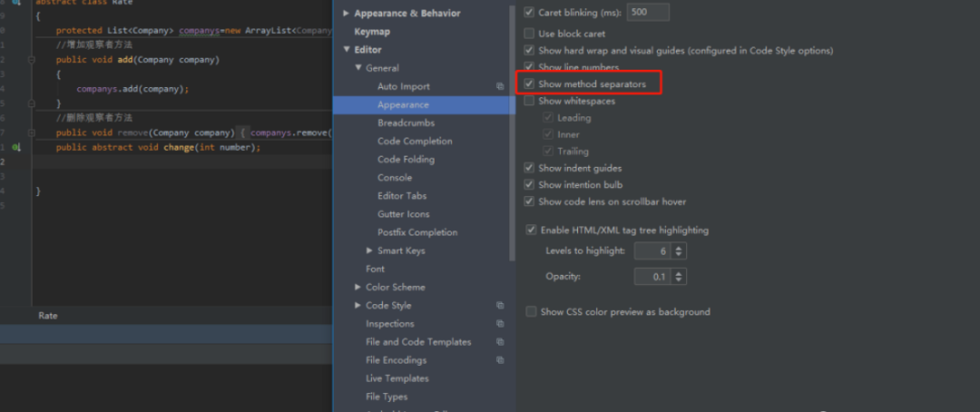Click project-level icon beside File Encodings
The width and height of the screenshot is (980, 412).
500,360
